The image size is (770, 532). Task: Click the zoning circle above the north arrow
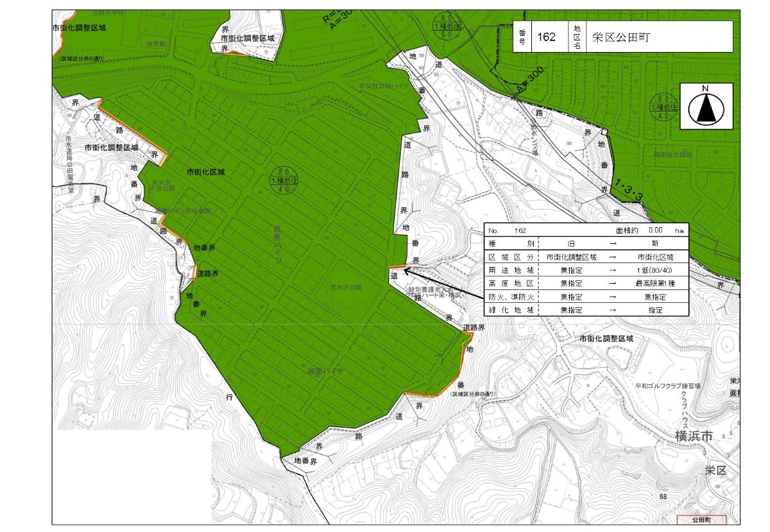pos(661,108)
